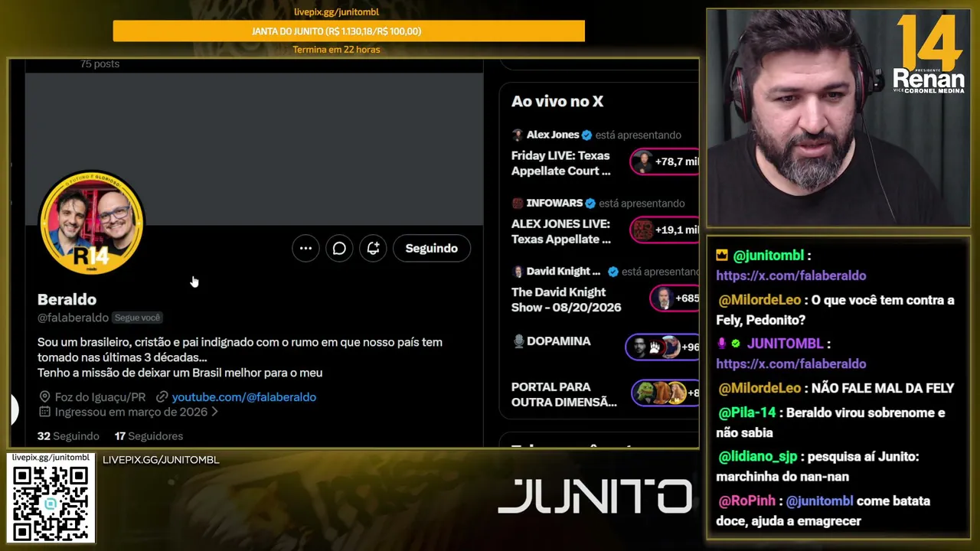
Task: Click the microphone icon beside DOPAMINA
Action: point(518,341)
